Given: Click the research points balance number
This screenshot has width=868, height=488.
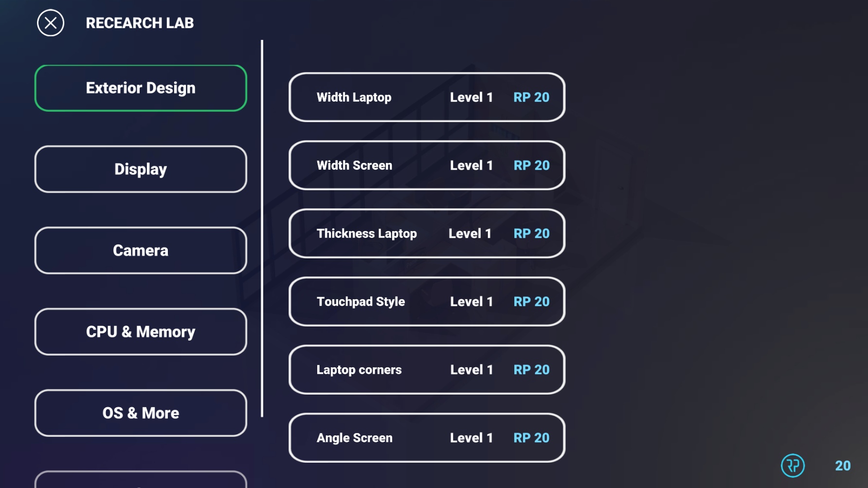Looking at the screenshot, I should click(843, 466).
